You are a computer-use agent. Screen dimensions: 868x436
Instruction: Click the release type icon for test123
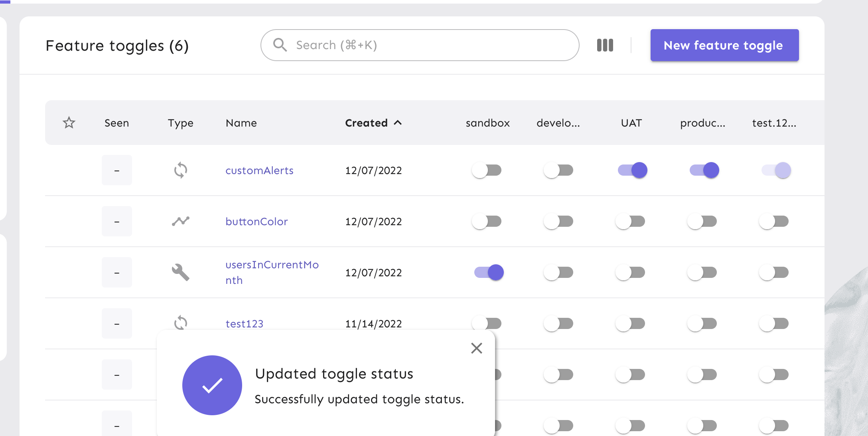pyautogui.click(x=181, y=323)
